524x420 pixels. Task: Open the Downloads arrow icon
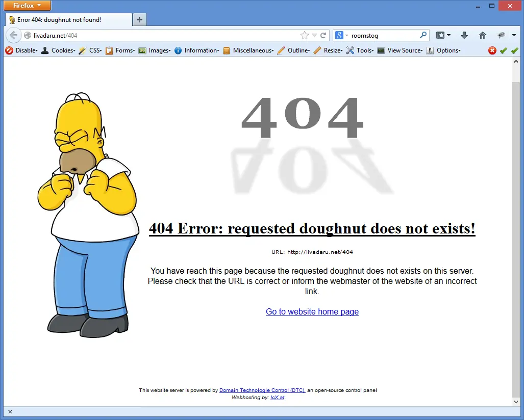[x=464, y=35]
